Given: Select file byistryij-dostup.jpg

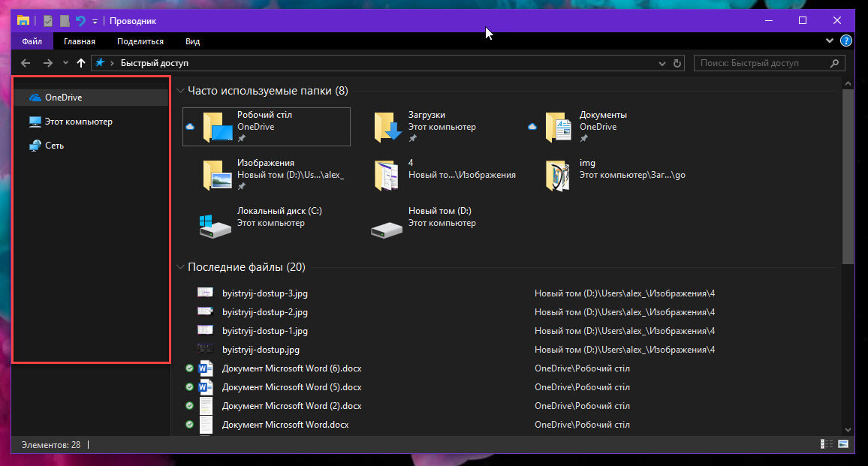Looking at the screenshot, I should coord(261,350).
